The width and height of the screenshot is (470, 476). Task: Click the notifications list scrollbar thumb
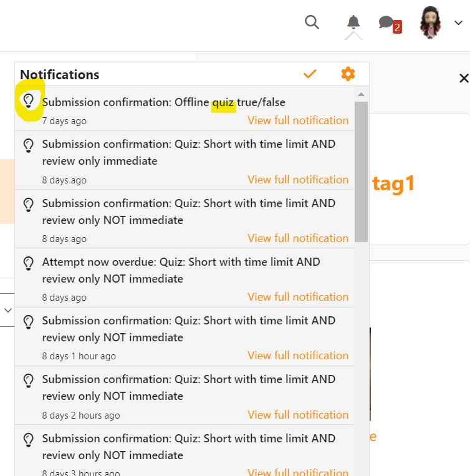(361, 172)
